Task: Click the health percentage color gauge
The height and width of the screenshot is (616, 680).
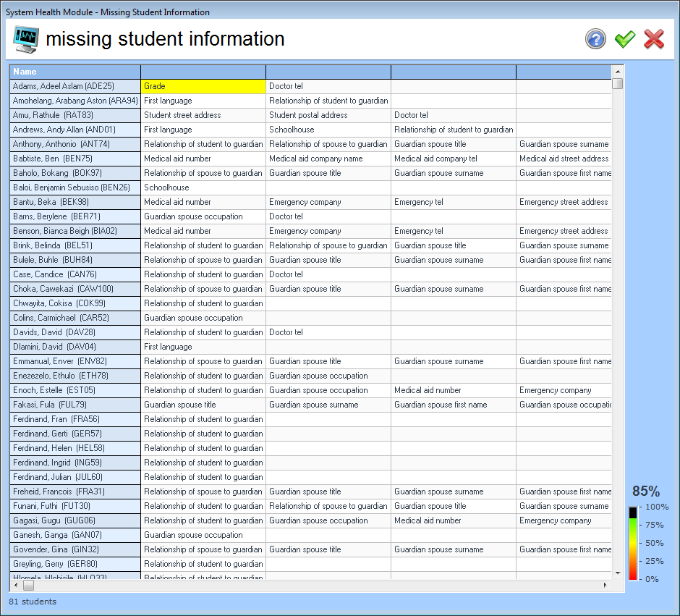Action: coord(633,543)
